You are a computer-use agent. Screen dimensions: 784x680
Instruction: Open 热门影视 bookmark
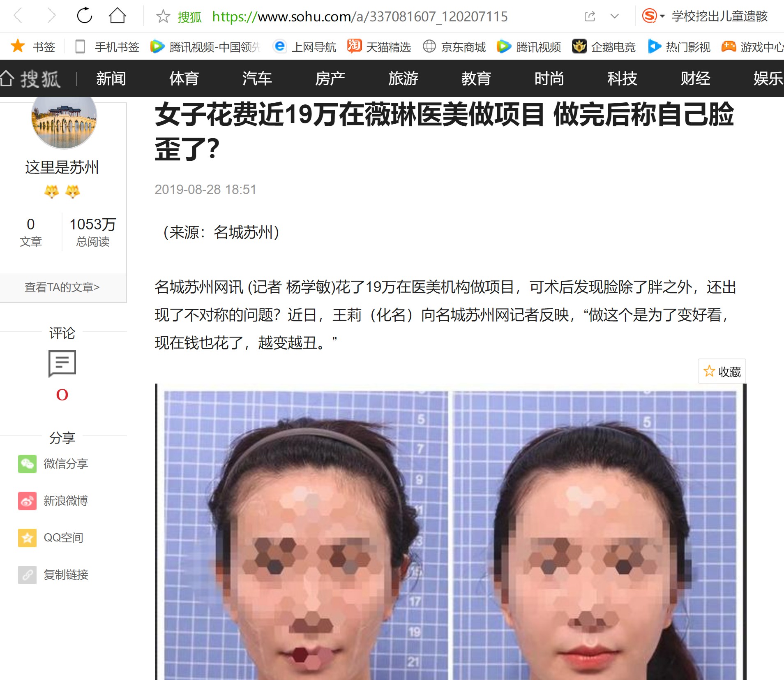(679, 47)
